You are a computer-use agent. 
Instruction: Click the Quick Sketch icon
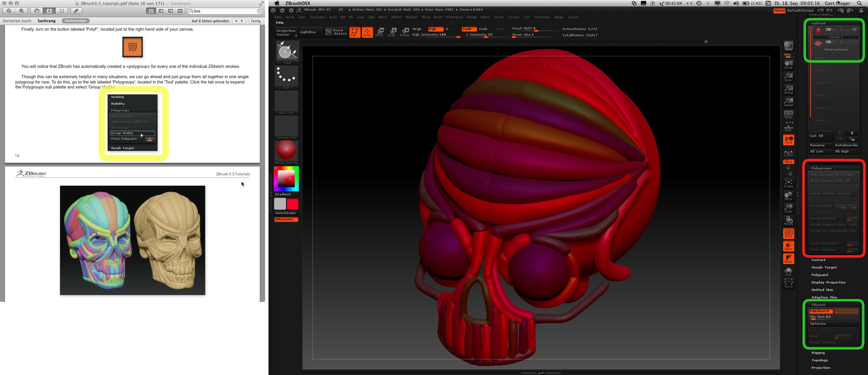point(336,32)
